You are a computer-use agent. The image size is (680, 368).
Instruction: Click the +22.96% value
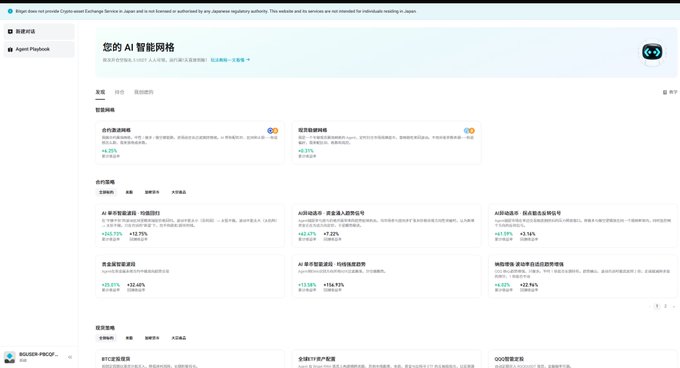click(x=529, y=285)
